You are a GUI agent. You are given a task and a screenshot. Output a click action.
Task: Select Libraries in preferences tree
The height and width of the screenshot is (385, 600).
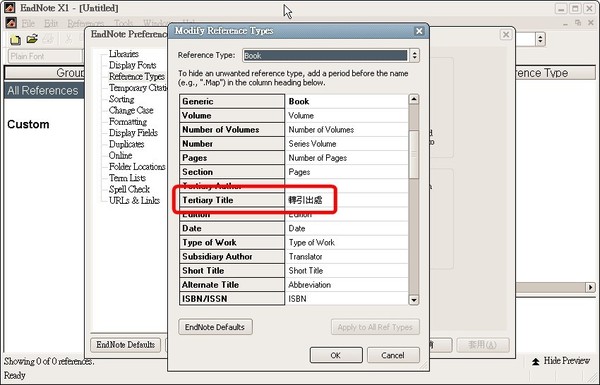coord(124,54)
